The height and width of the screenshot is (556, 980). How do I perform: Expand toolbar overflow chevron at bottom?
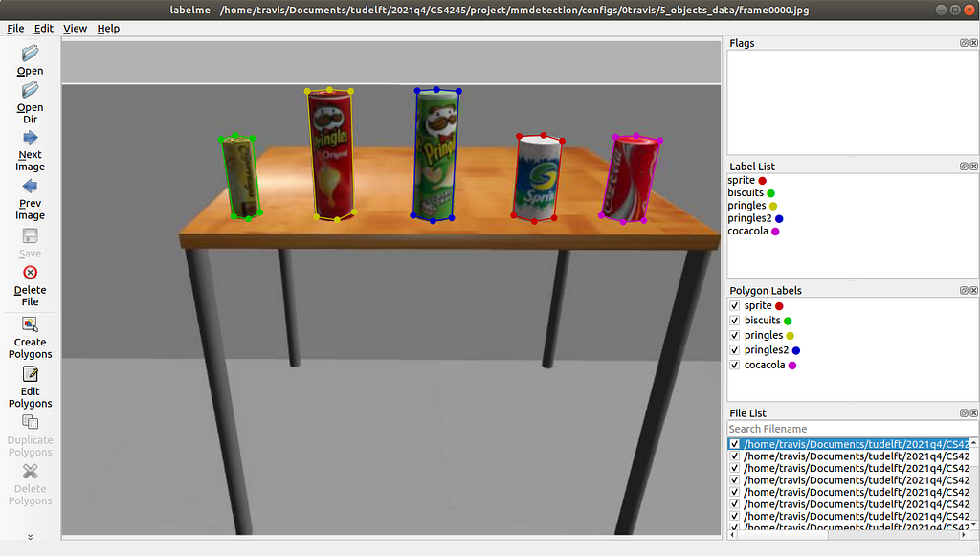pyautogui.click(x=30, y=537)
